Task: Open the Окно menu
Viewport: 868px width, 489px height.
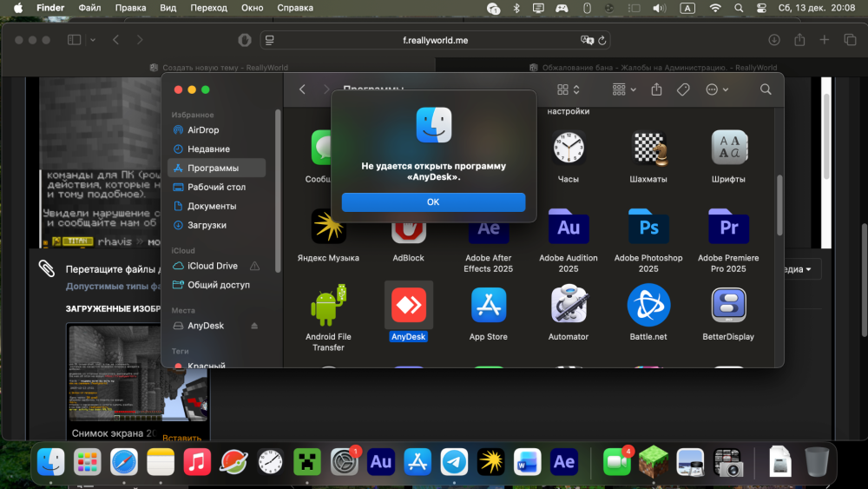Action: (x=252, y=8)
